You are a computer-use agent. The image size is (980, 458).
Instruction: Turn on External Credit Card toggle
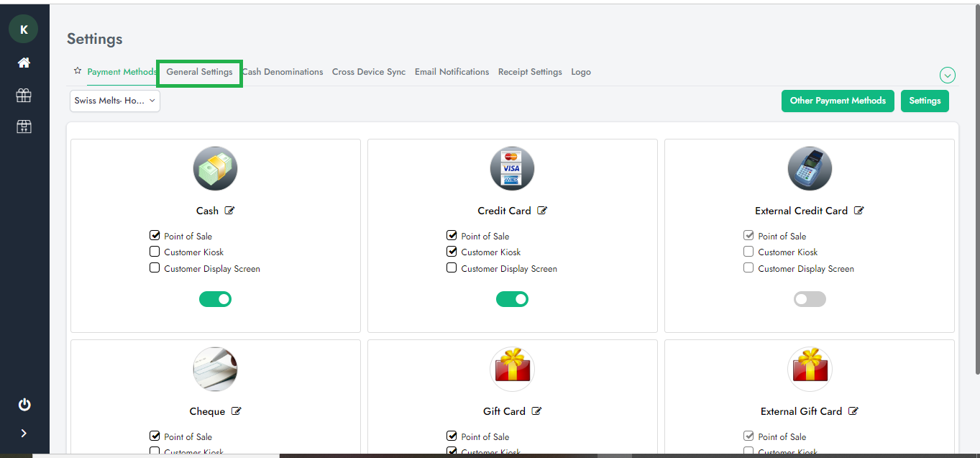[810, 299]
